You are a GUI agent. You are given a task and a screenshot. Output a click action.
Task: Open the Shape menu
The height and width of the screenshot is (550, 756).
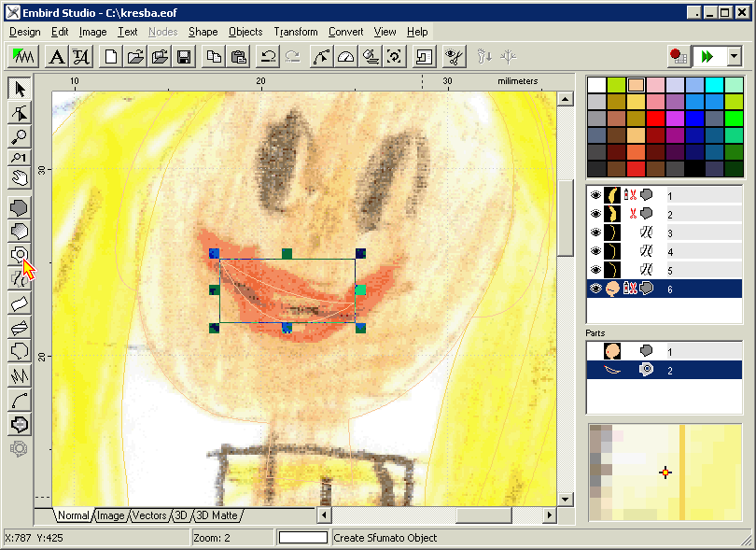tap(203, 32)
